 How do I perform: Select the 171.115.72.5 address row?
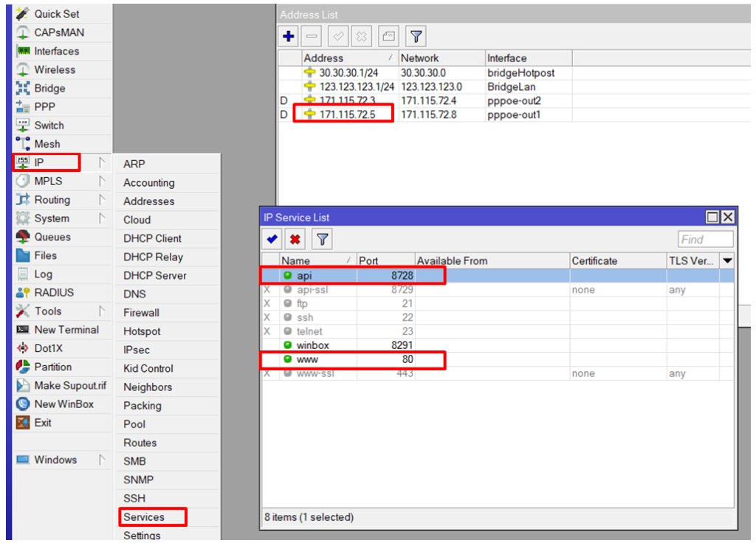pyautogui.click(x=347, y=114)
